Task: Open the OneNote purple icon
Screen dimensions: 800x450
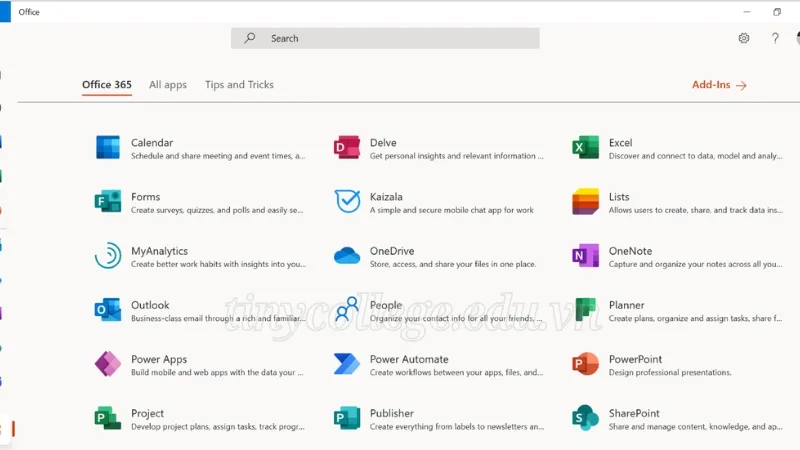Action: tap(585, 256)
